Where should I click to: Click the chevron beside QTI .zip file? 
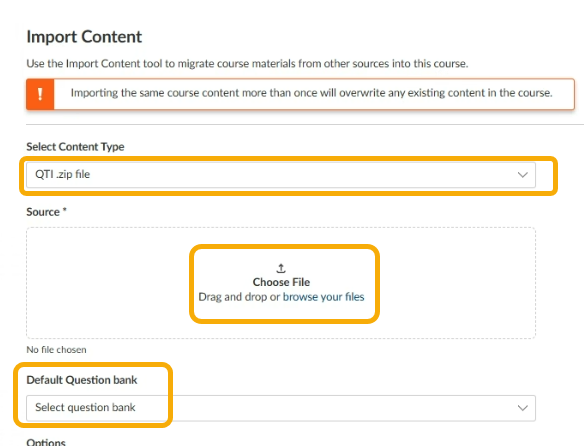[x=523, y=175]
